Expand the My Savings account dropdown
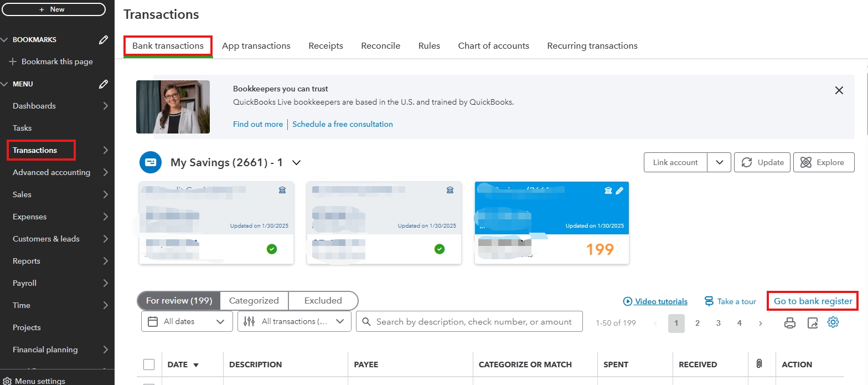The image size is (868, 385). tap(296, 163)
